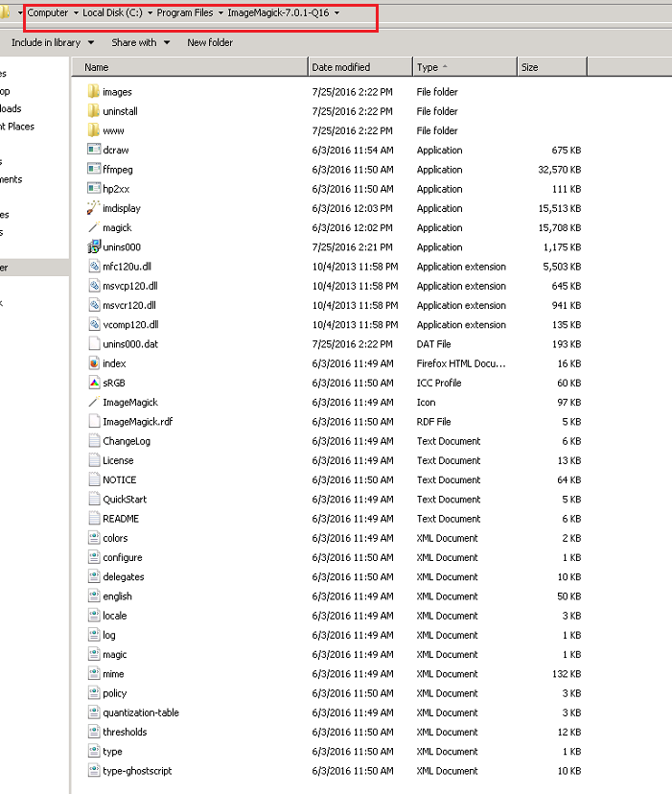Expand the Local Disk (C:) breadcrumb arrow
The image size is (672, 794).
tap(150, 13)
